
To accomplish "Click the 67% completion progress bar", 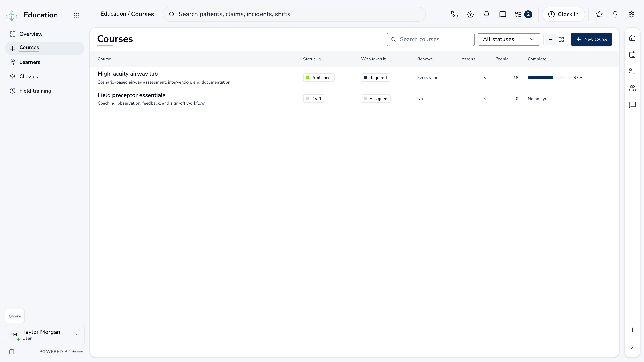I will (546, 78).
